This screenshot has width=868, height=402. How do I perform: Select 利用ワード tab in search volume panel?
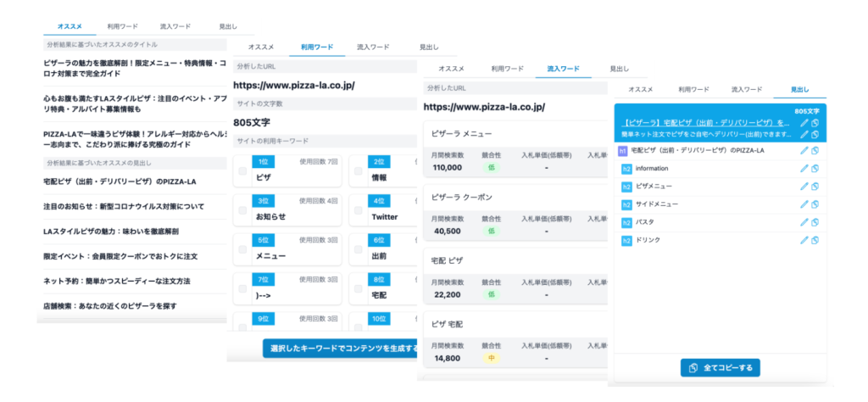508,69
